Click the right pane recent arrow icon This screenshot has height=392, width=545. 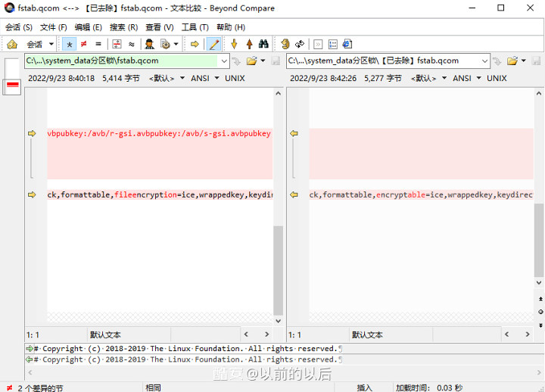pos(497,61)
